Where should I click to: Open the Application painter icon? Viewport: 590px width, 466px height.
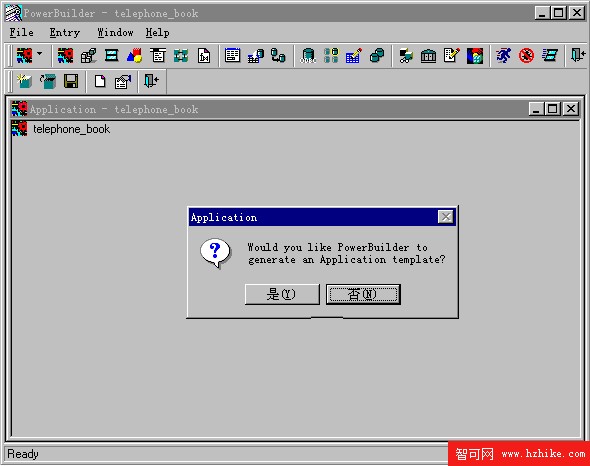[x=65, y=56]
